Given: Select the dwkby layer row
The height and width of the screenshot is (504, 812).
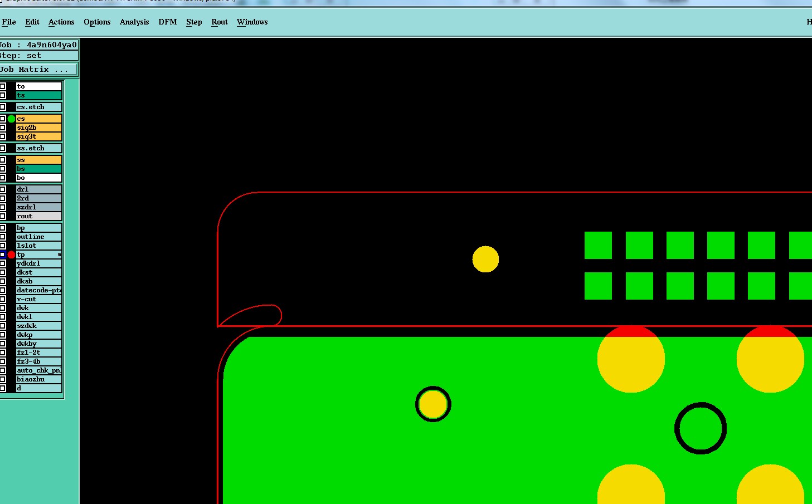Looking at the screenshot, I should pyautogui.click(x=38, y=344).
